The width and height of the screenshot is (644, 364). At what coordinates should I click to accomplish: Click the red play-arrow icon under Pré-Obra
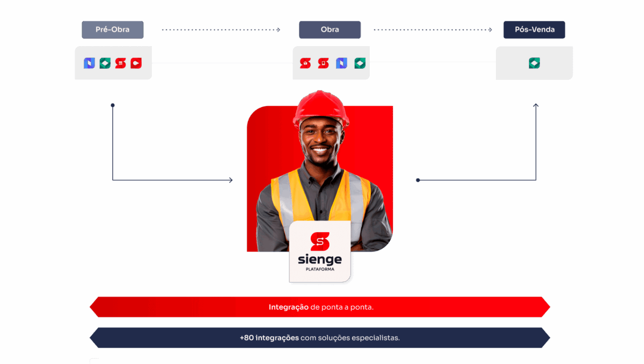pyautogui.click(x=136, y=63)
